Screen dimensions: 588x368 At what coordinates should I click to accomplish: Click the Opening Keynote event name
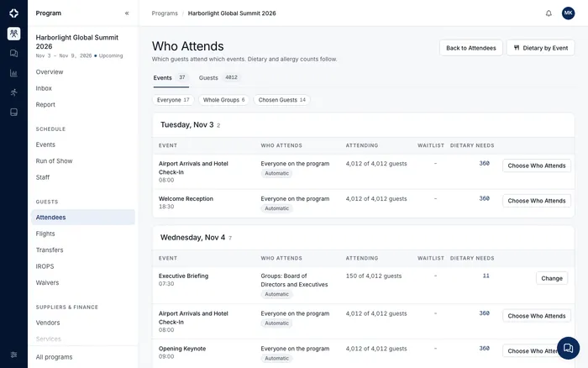(182, 349)
